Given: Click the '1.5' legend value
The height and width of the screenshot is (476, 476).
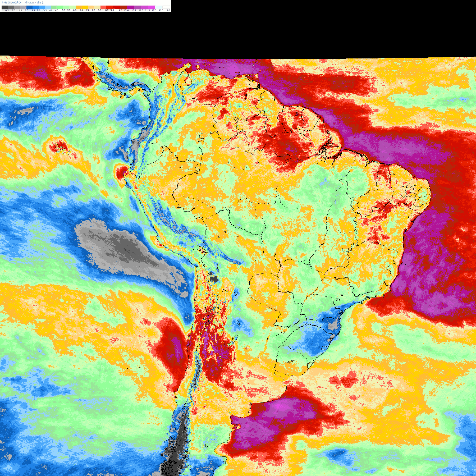Looking at the screenshot, I should 20,10.
